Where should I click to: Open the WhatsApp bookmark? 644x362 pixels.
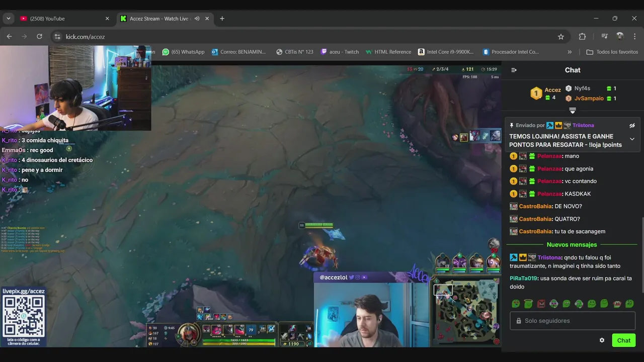point(183,52)
